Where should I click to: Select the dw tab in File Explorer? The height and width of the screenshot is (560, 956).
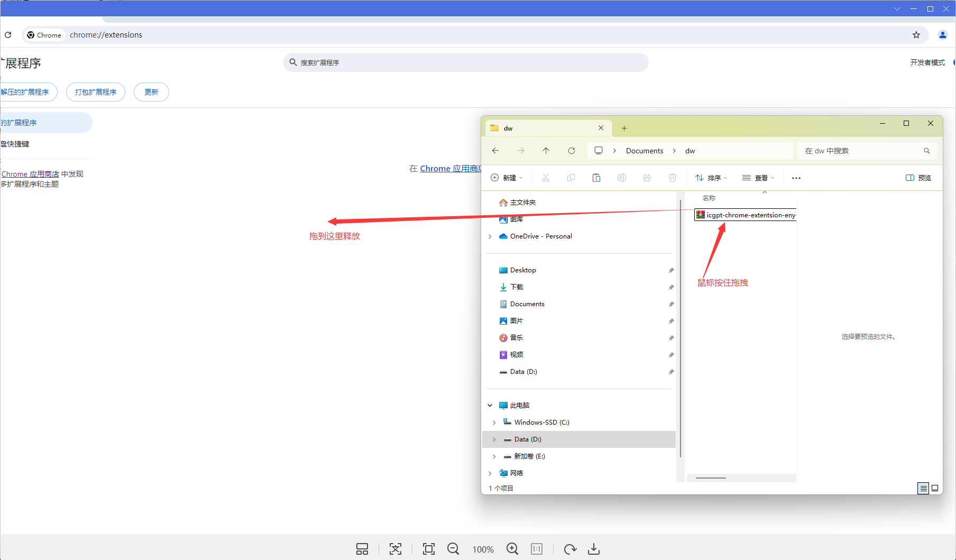(x=547, y=128)
